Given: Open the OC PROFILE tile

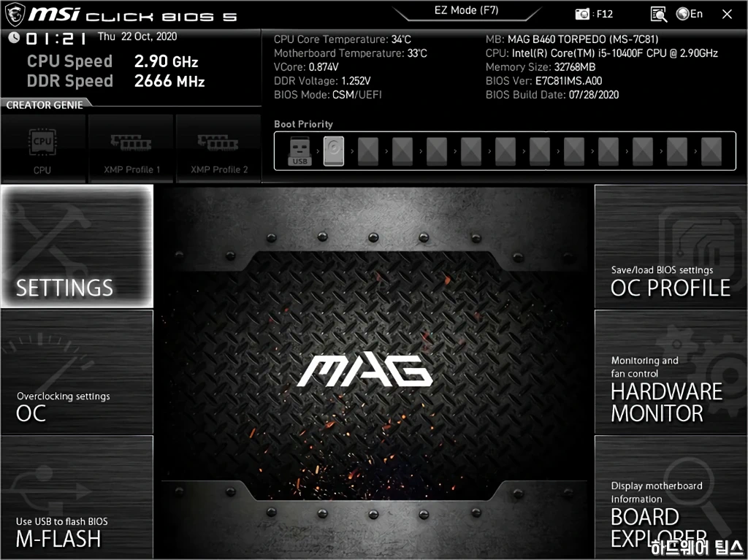Looking at the screenshot, I should coord(671,247).
